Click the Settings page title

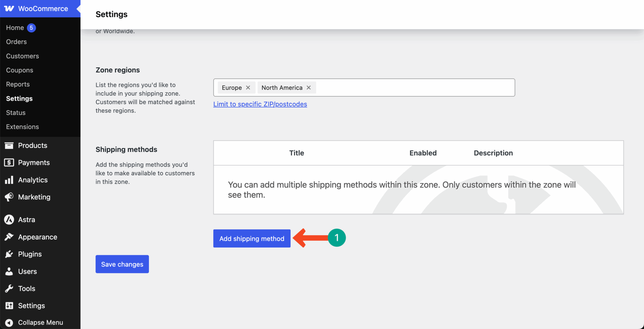click(112, 14)
